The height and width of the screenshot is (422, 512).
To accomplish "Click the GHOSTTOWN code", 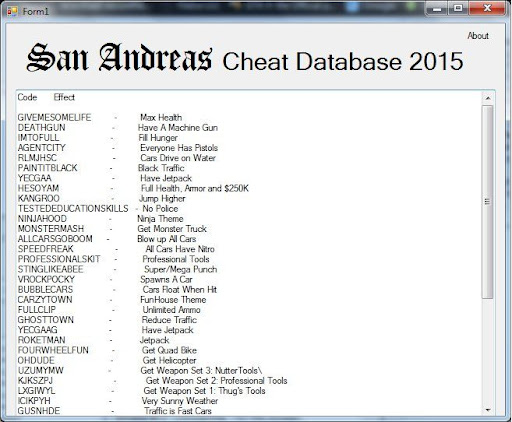I will coord(46,320).
